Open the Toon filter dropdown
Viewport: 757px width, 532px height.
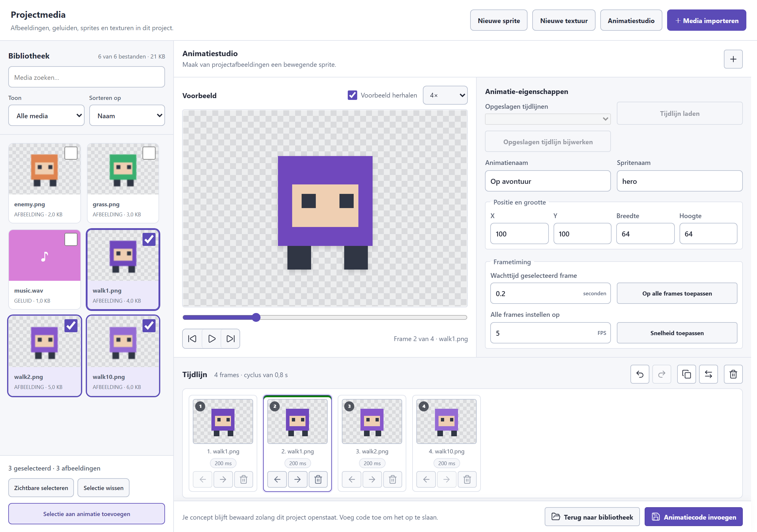coord(46,115)
